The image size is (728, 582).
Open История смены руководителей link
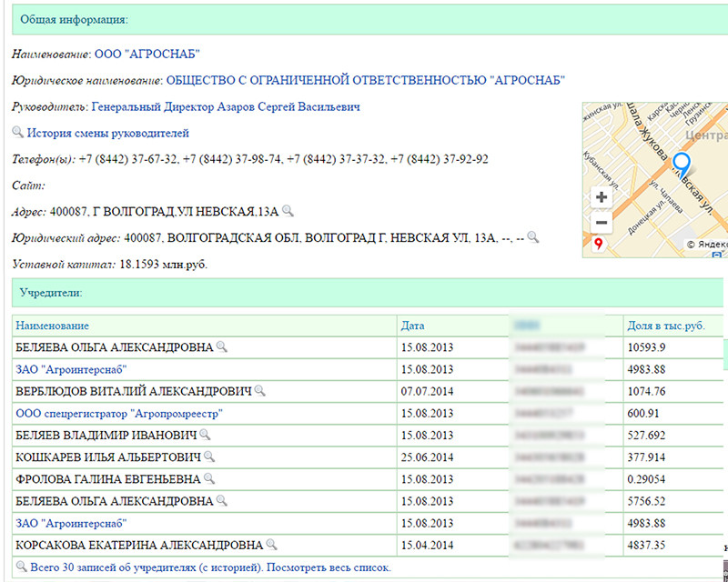click(x=107, y=133)
